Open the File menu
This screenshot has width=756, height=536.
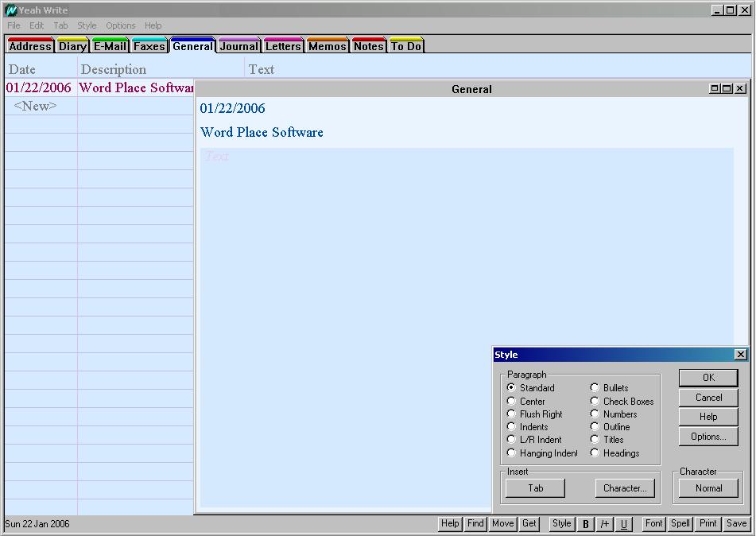pyautogui.click(x=14, y=25)
